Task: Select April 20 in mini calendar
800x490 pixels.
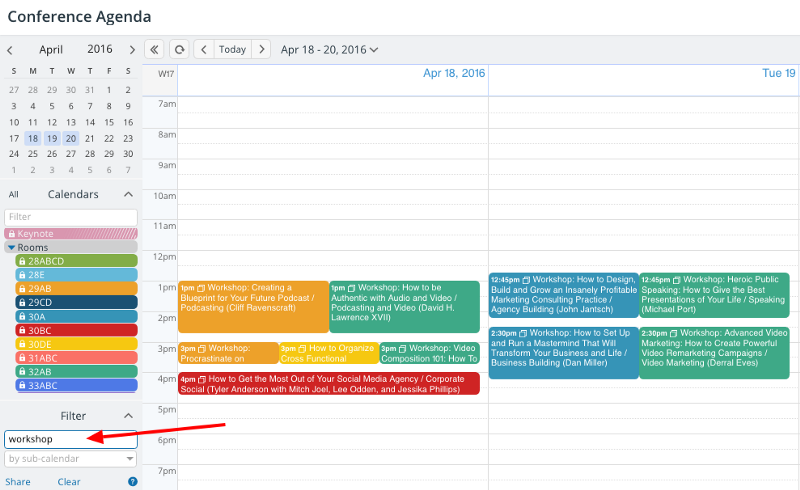Action: point(71,138)
